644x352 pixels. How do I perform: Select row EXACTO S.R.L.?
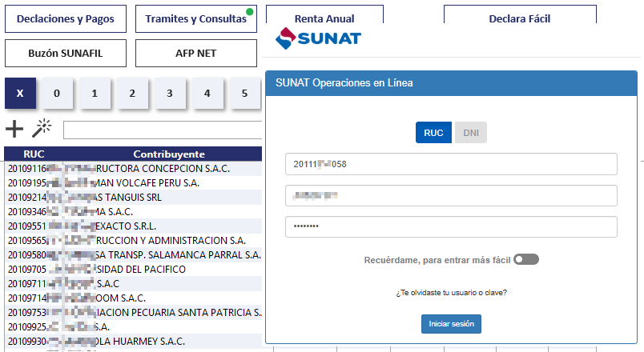tap(133, 226)
